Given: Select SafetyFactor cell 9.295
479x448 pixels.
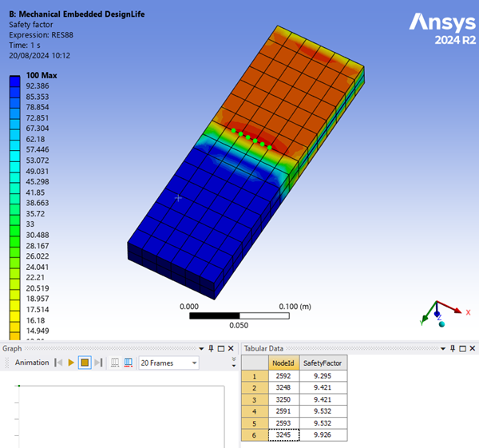Looking at the screenshot, I should (x=323, y=376).
